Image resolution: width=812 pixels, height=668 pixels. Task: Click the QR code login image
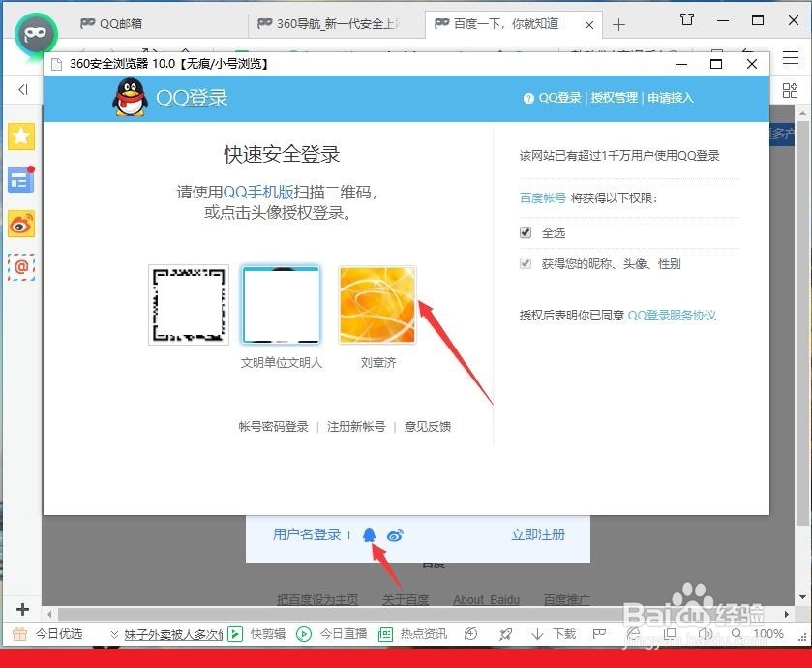[189, 305]
